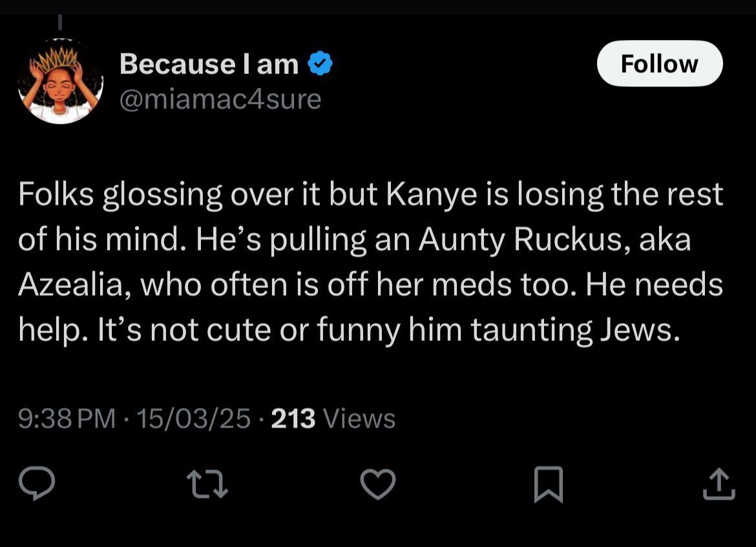
Task: Select the 15/03/25 post date
Action: point(194,418)
